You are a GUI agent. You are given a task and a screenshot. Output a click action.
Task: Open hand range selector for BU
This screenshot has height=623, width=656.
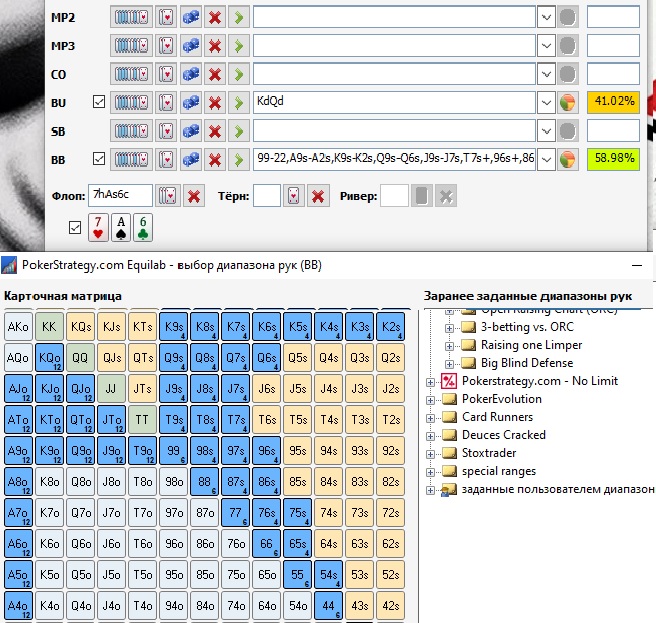131,103
